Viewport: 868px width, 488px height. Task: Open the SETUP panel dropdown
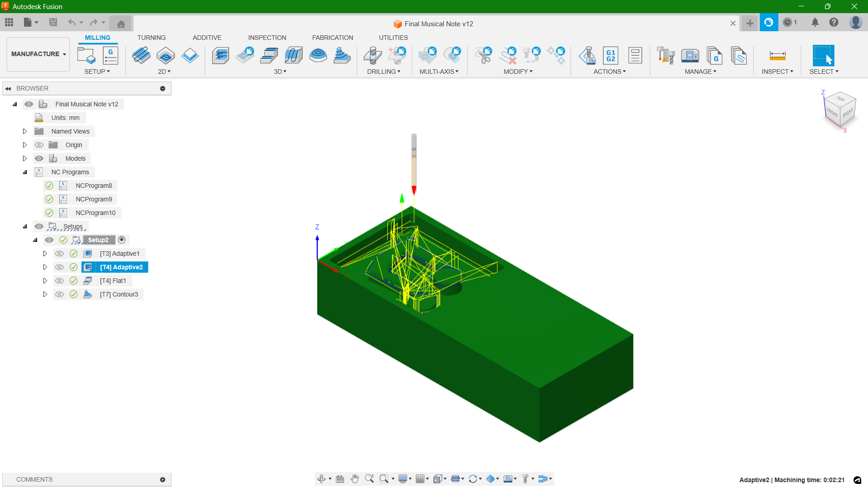click(97, 72)
